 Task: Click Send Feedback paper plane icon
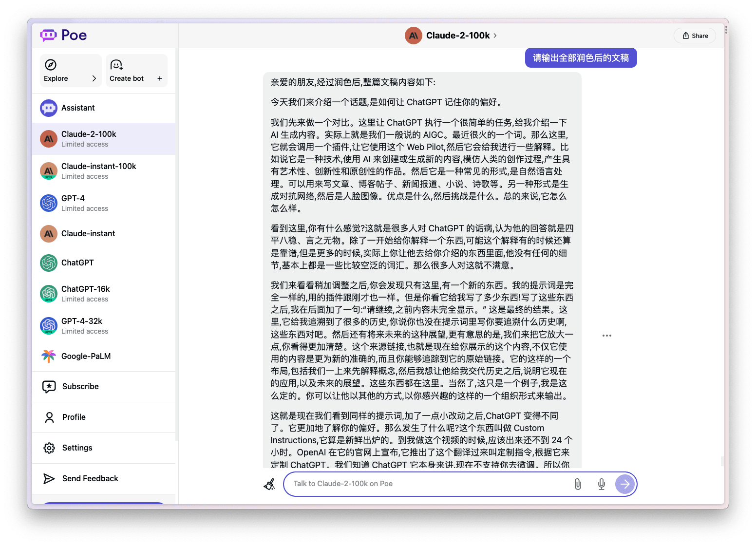49,479
